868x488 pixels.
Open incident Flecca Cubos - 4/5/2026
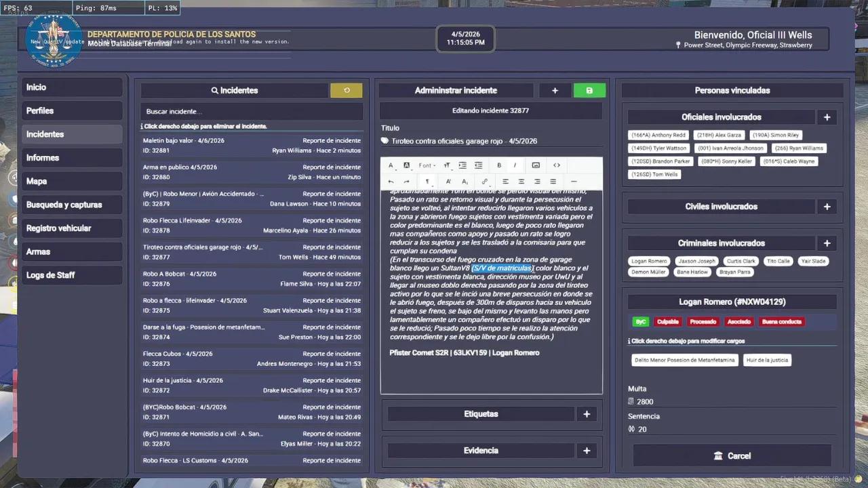252,359
